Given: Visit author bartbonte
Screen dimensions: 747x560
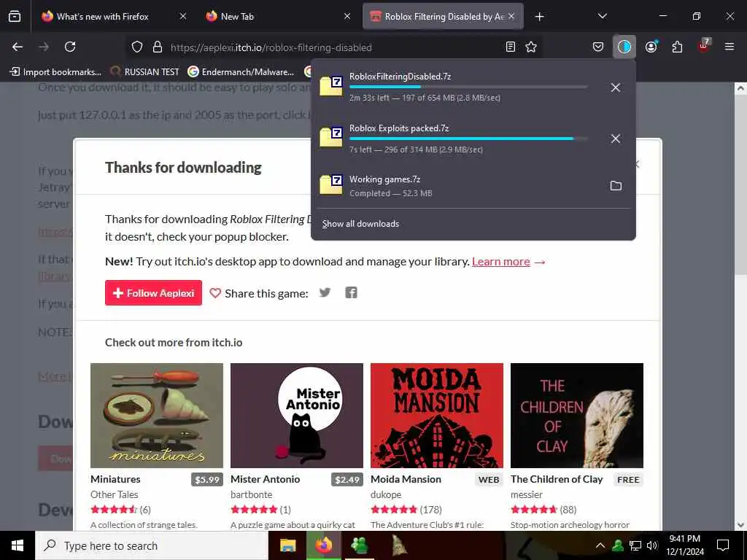Looking at the screenshot, I should pos(252,495).
